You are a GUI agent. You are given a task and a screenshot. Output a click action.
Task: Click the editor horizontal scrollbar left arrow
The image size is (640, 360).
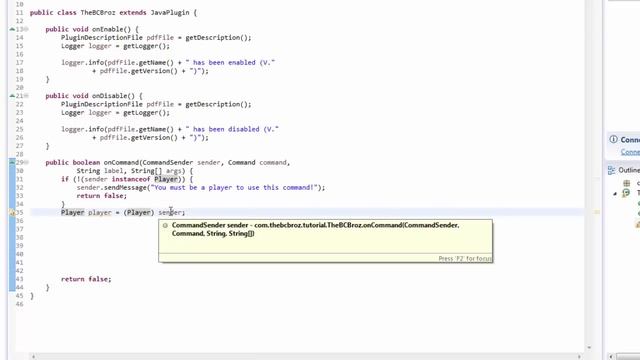pos(33,356)
